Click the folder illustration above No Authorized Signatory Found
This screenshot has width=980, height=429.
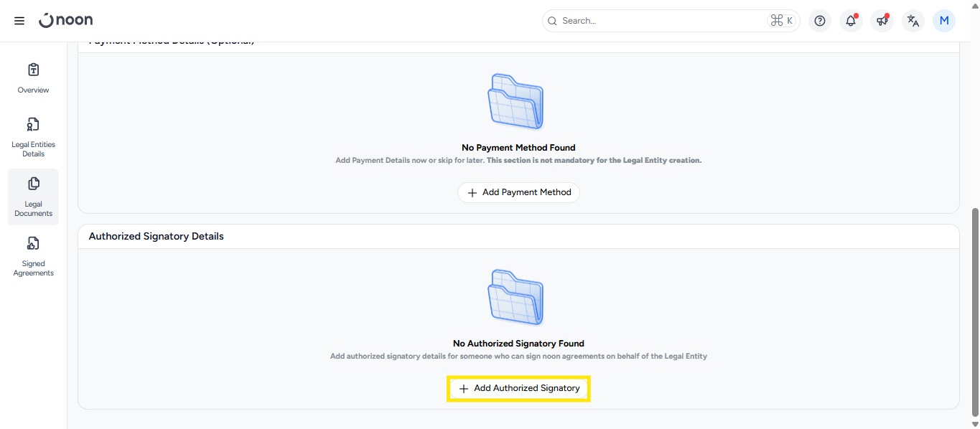tap(515, 297)
